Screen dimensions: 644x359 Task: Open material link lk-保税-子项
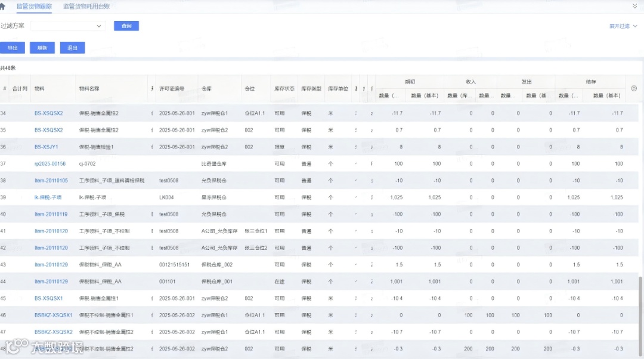(48, 197)
